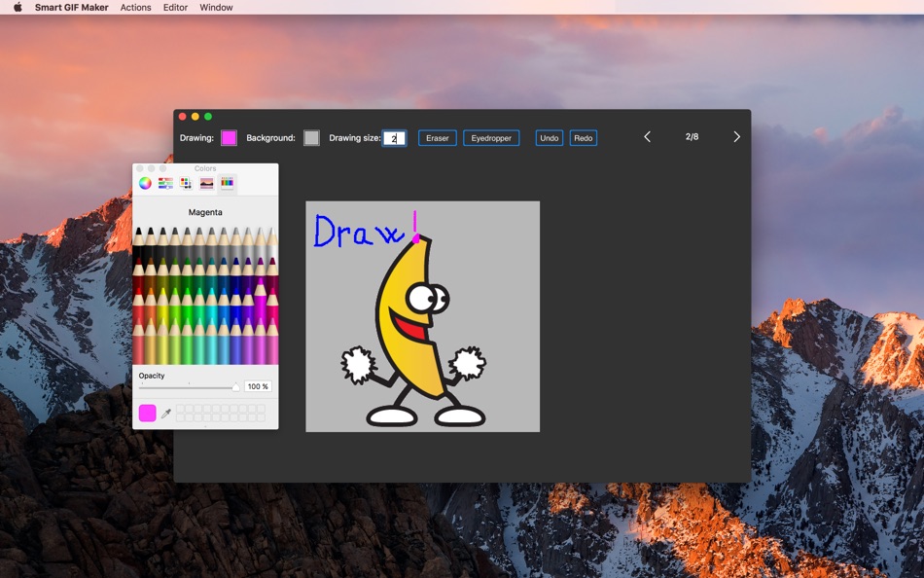
Task: Click the Undo button
Action: coord(550,138)
